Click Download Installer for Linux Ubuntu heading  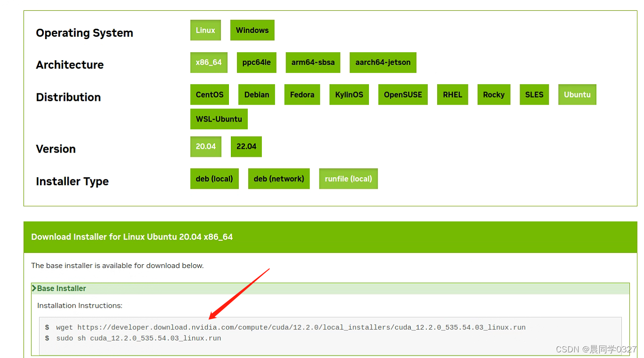[132, 237]
